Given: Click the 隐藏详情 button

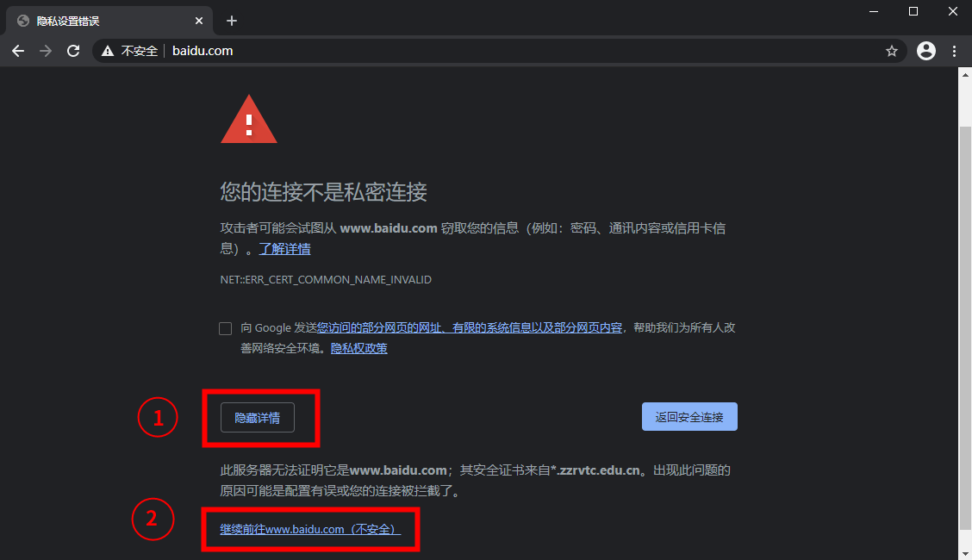Looking at the screenshot, I should (258, 418).
